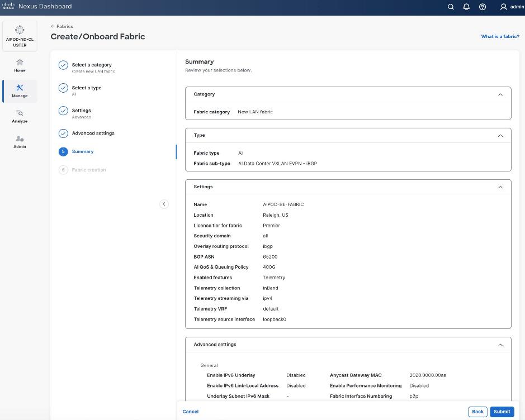Click the Back button

[x=477, y=412]
